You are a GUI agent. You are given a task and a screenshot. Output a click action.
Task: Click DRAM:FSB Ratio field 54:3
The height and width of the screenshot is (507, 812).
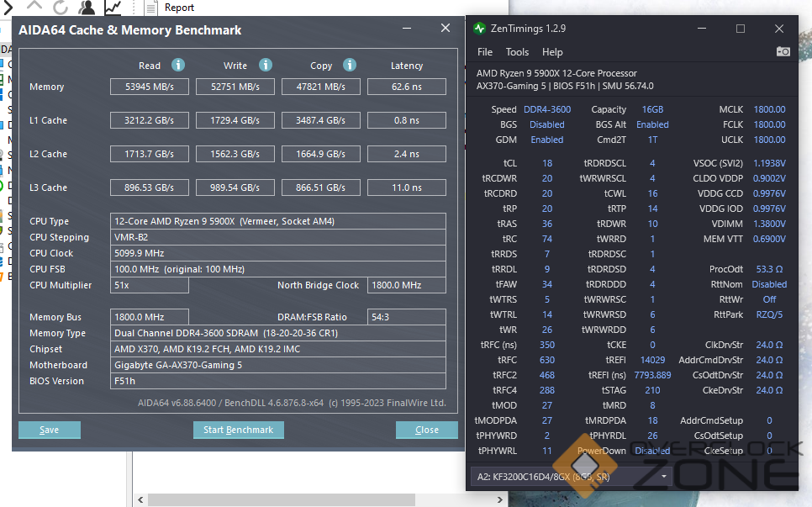click(x=407, y=317)
